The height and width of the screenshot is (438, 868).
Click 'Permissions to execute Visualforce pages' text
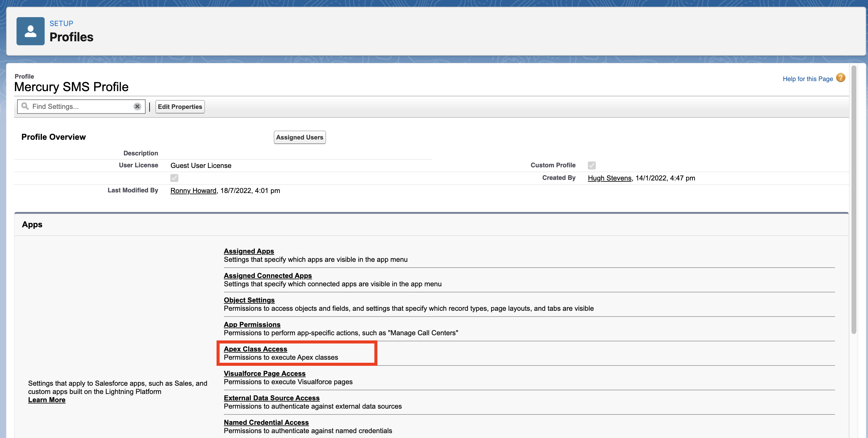pos(288,382)
